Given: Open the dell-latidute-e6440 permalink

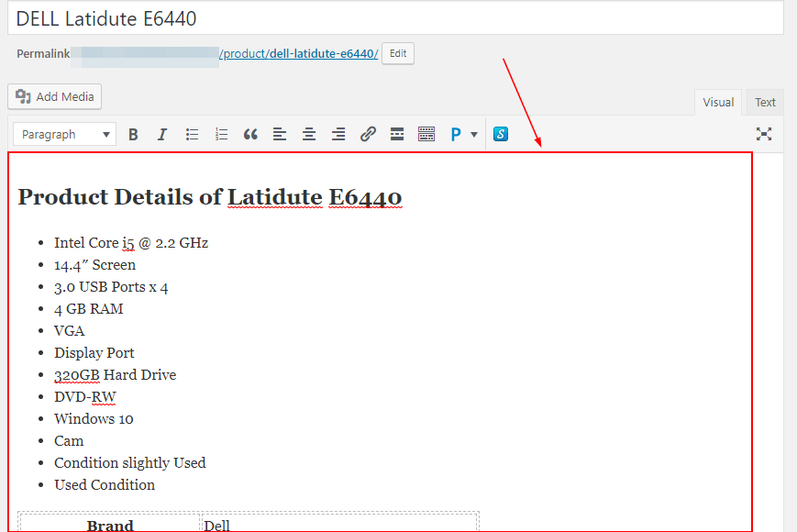Looking at the screenshot, I should coord(298,54).
